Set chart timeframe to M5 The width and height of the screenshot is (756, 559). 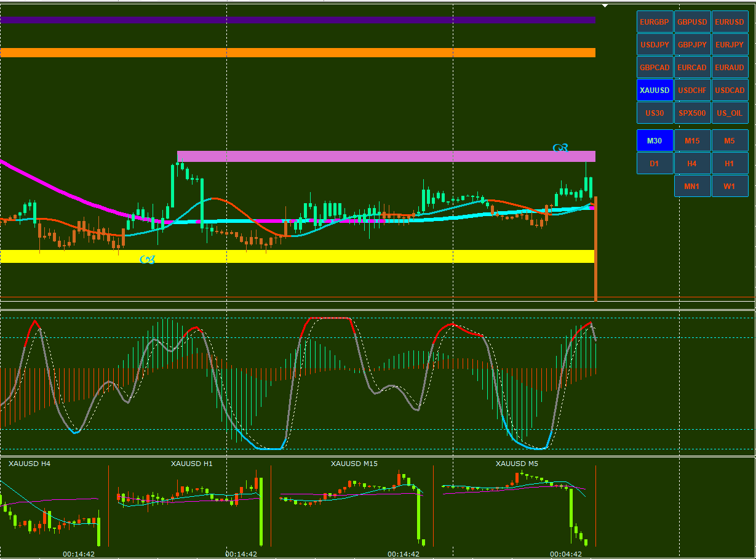(730, 140)
